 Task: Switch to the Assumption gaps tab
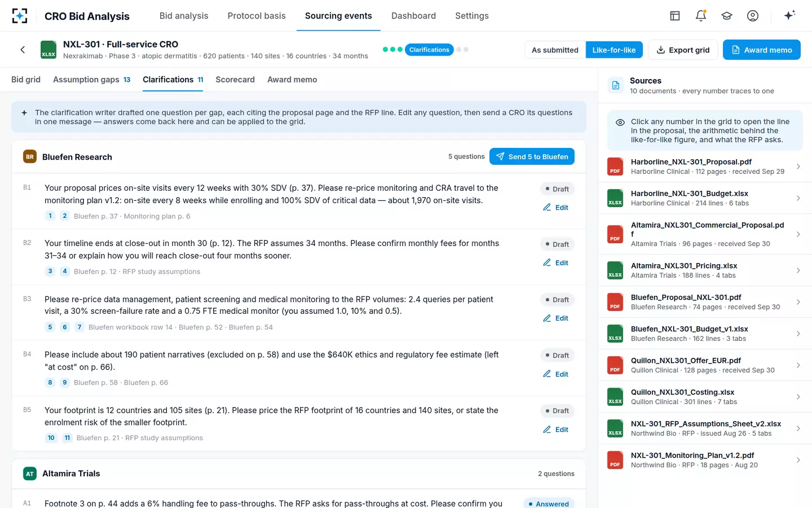92,80
